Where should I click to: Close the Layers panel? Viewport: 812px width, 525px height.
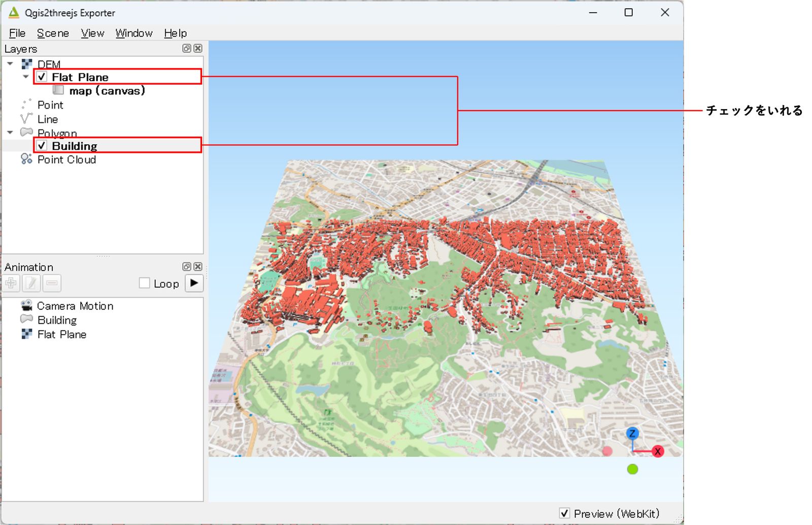[x=198, y=48]
